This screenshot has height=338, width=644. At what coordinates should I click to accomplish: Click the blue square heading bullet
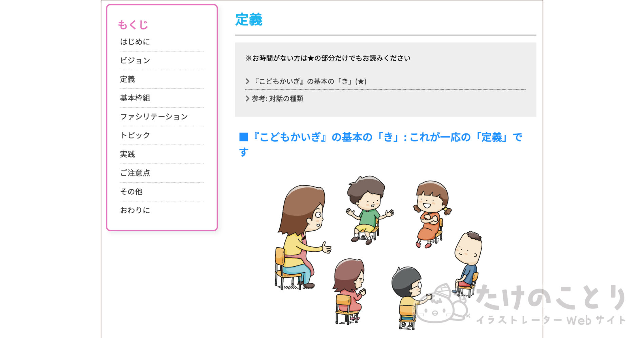(x=244, y=137)
